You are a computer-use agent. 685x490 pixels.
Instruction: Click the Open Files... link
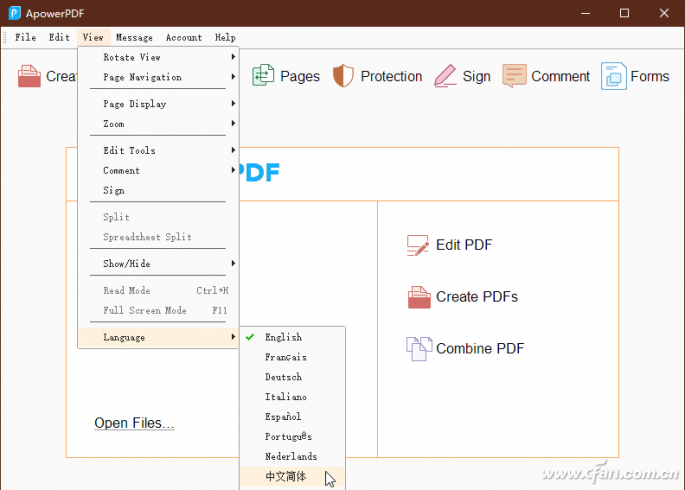point(134,423)
